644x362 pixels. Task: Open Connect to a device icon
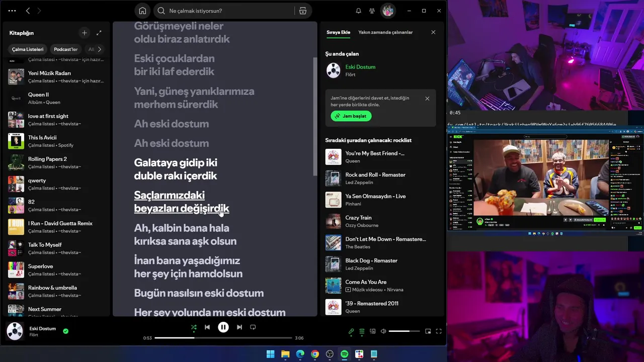click(373, 331)
